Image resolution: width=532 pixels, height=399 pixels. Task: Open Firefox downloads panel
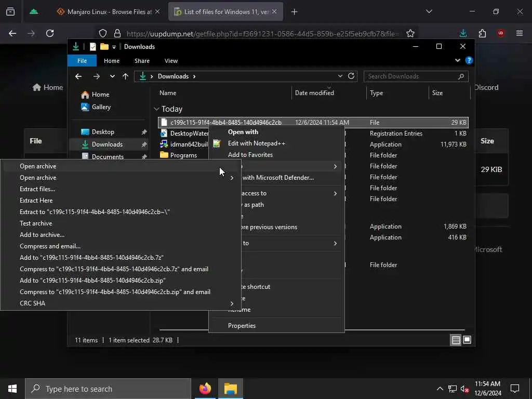(x=463, y=33)
